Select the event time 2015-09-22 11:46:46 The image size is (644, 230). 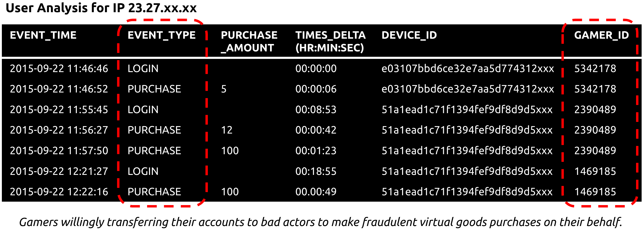pyautogui.click(x=59, y=69)
